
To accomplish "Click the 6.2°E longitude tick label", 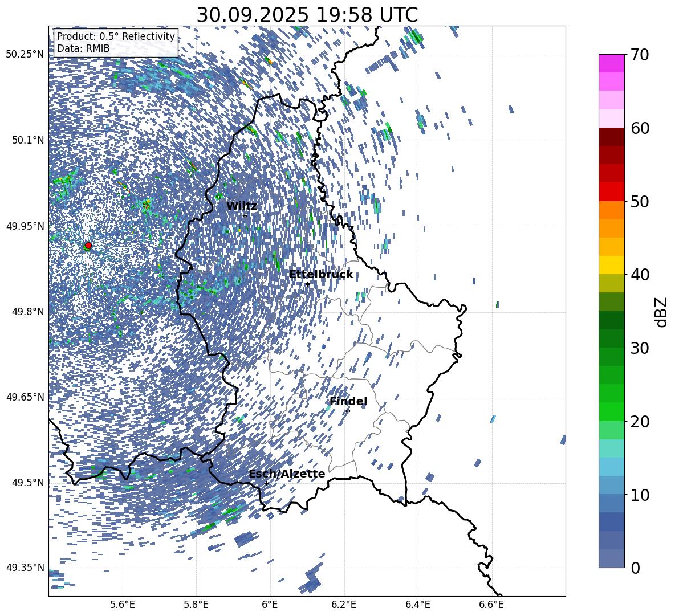I will click(x=344, y=605).
